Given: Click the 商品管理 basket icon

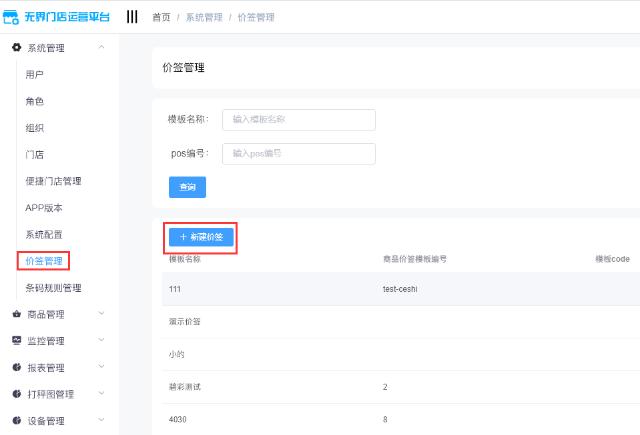Looking at the screenshot, I should point(16,314).
